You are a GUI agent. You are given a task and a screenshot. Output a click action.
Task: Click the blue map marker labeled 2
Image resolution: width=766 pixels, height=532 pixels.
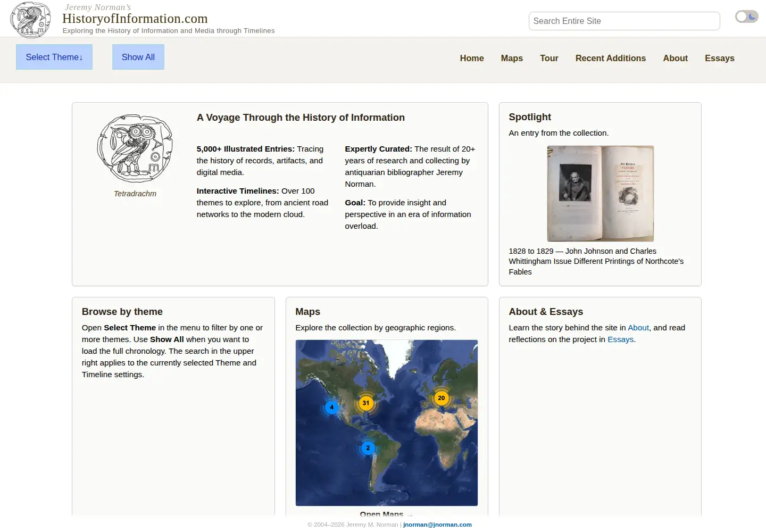tap(368, 448)
